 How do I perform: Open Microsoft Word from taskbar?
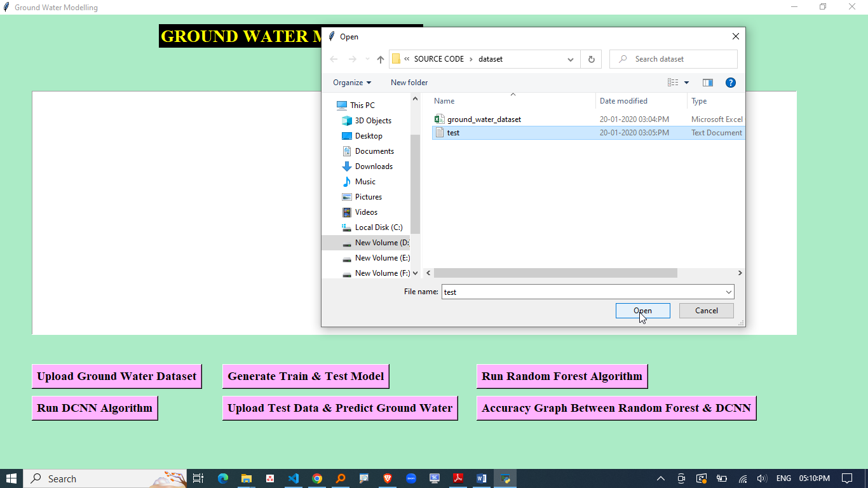click(x=482, y=478)
